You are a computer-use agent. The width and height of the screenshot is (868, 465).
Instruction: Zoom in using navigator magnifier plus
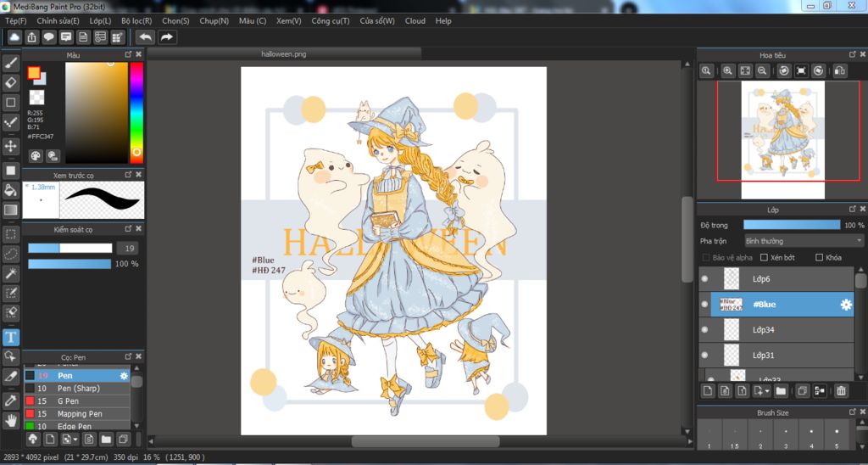(x=728, y=70)
